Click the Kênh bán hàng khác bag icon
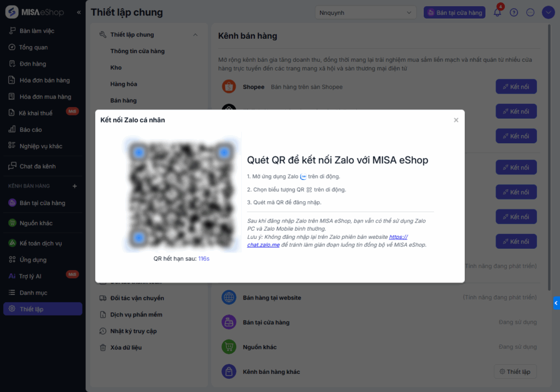The width and height of the screenshot is (560, 392). pos(229,372)
